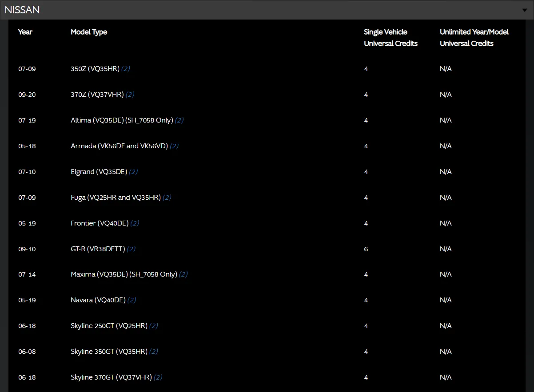
Task: Select model text 350Z (VQ35HR)
Action: pos(95,69)
